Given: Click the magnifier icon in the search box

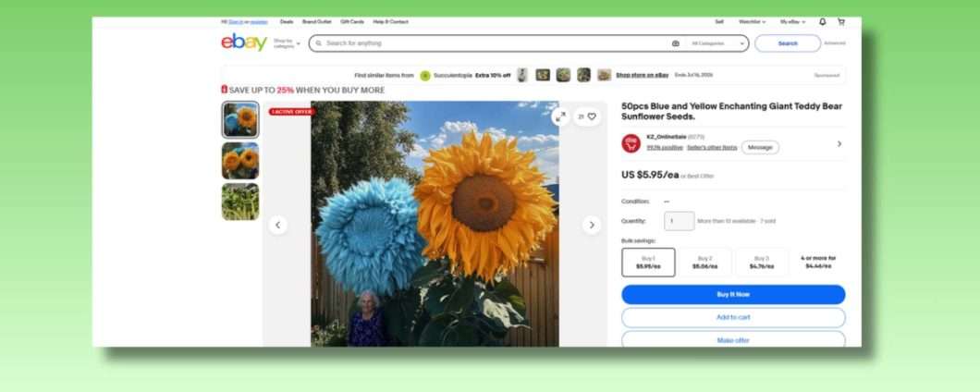Looking at the screenshot, I should (x=318, y=43).
